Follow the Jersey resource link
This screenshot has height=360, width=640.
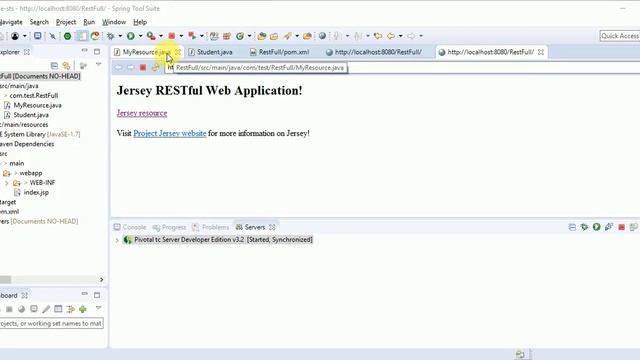point(142,113)
